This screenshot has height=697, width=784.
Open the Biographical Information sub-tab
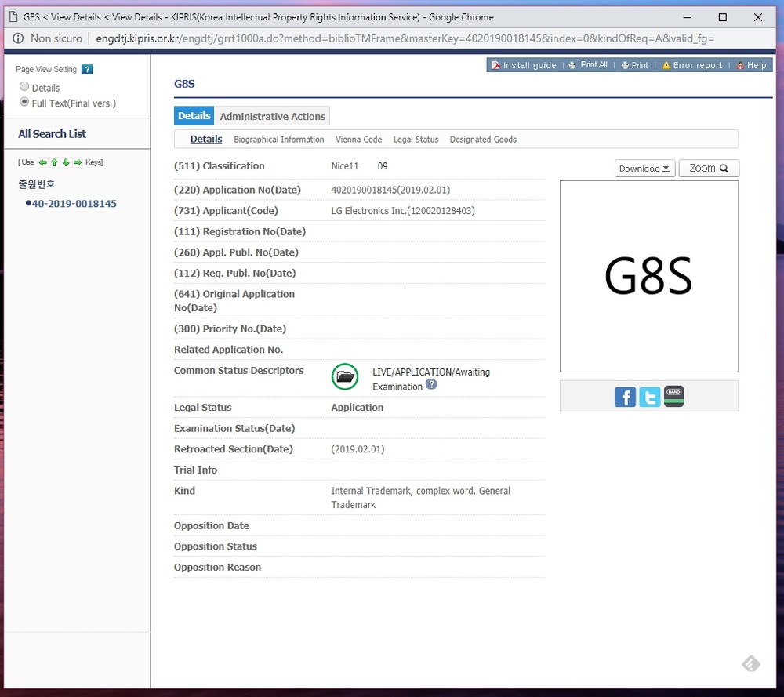tap(278, 140)
